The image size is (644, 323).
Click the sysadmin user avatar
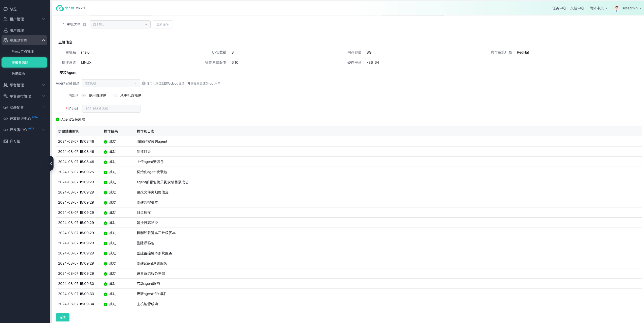[617, 8]
